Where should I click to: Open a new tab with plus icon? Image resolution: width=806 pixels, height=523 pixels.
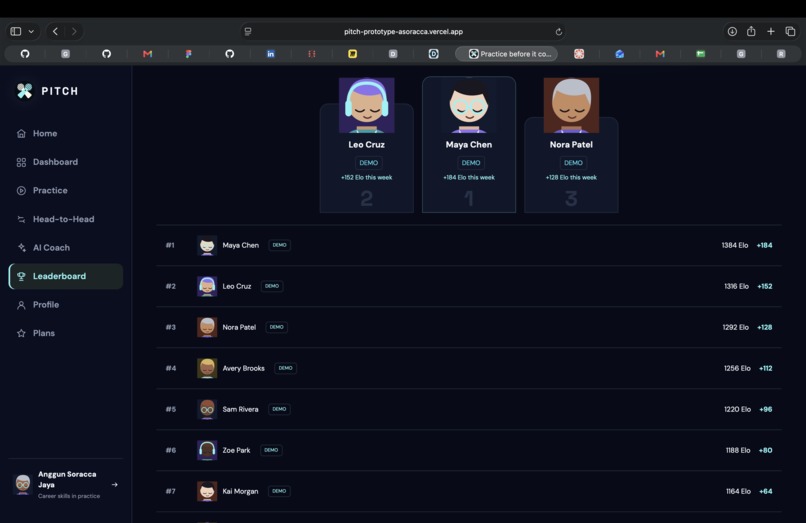click(x=771, y=31)
